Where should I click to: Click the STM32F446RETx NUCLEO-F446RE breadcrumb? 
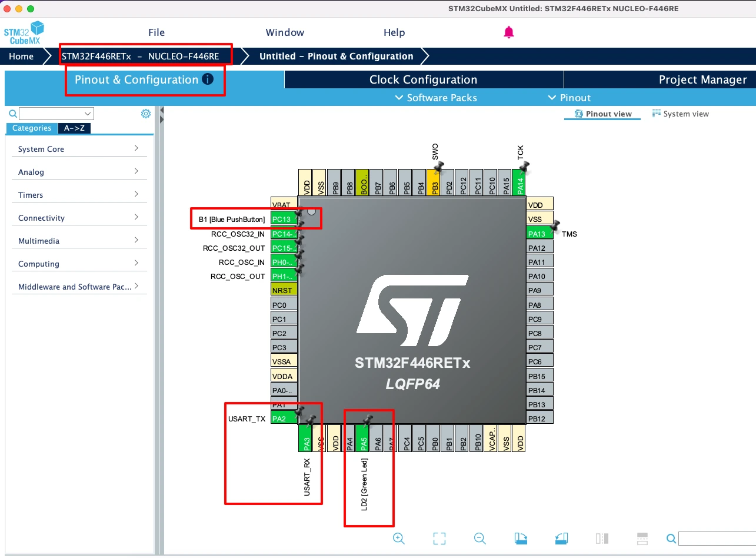point(141,57)
